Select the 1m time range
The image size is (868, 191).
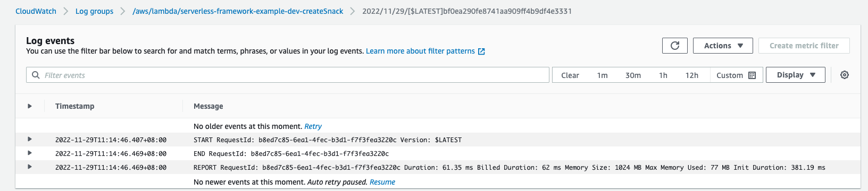click(x=602, y=75)
